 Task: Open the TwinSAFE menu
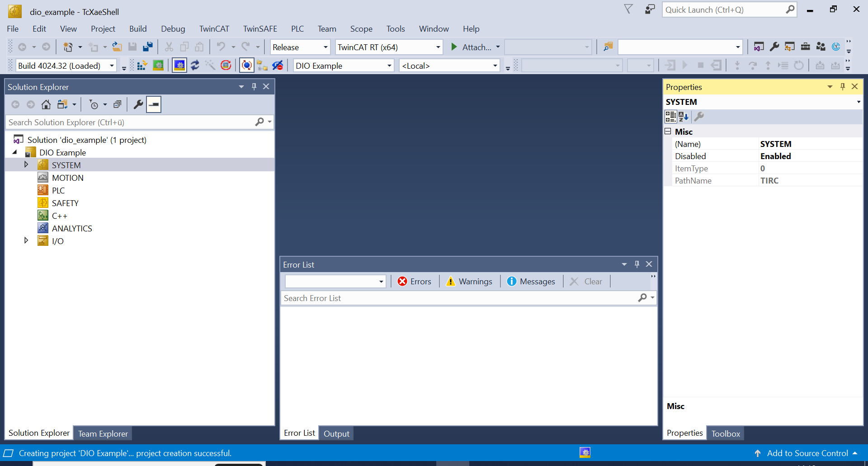(260, 29)
